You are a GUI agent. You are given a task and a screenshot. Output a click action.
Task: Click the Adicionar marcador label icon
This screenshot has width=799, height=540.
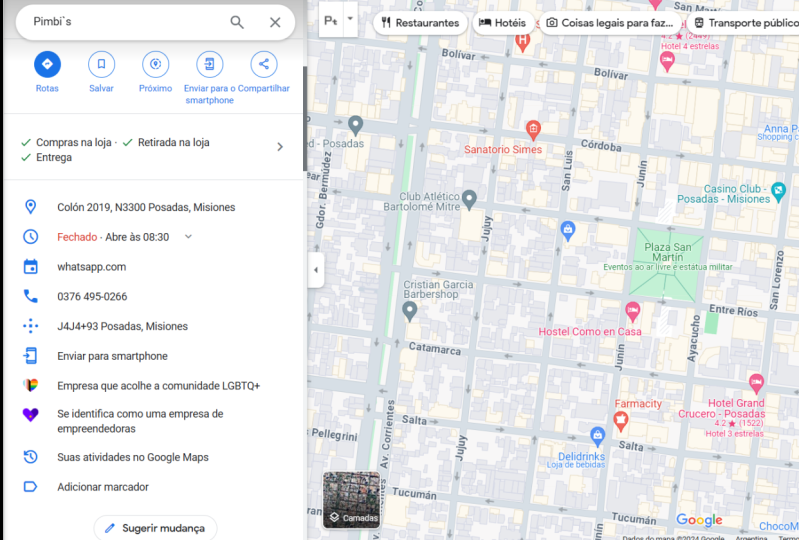(31, 487)
